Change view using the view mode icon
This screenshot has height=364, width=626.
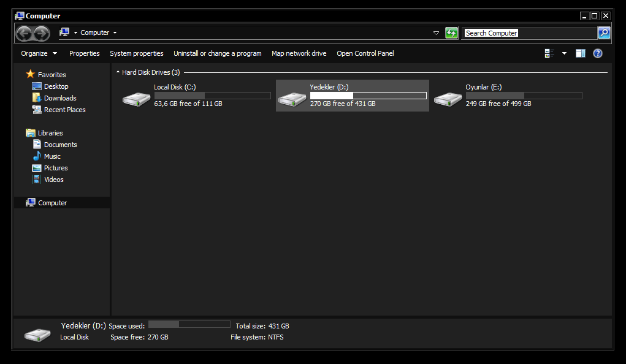(x=549, y=53)
